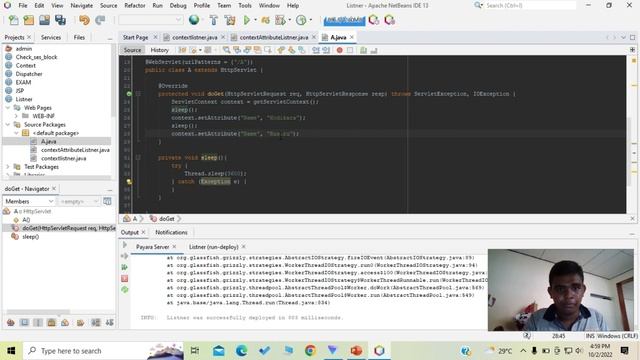Switch to the Services tab

pos(51,37)
